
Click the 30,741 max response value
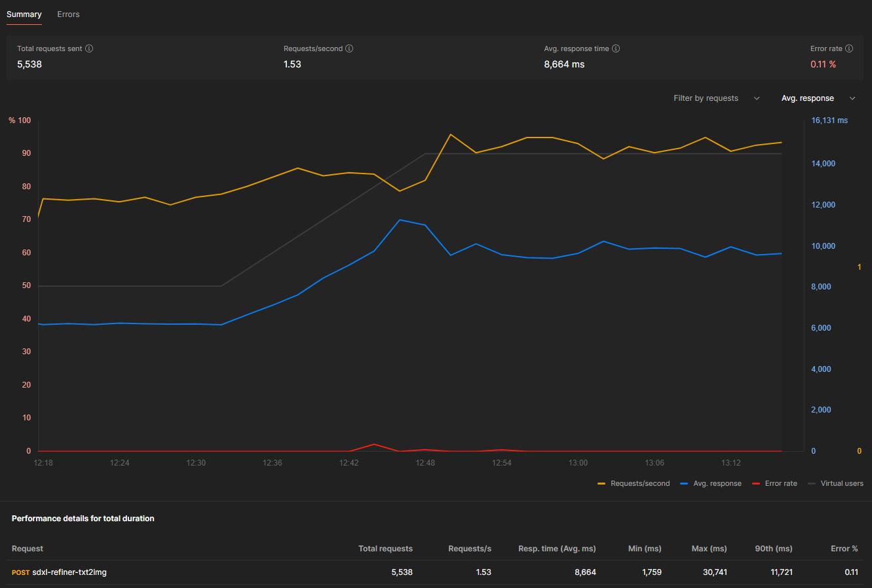[x=715, y=572]
